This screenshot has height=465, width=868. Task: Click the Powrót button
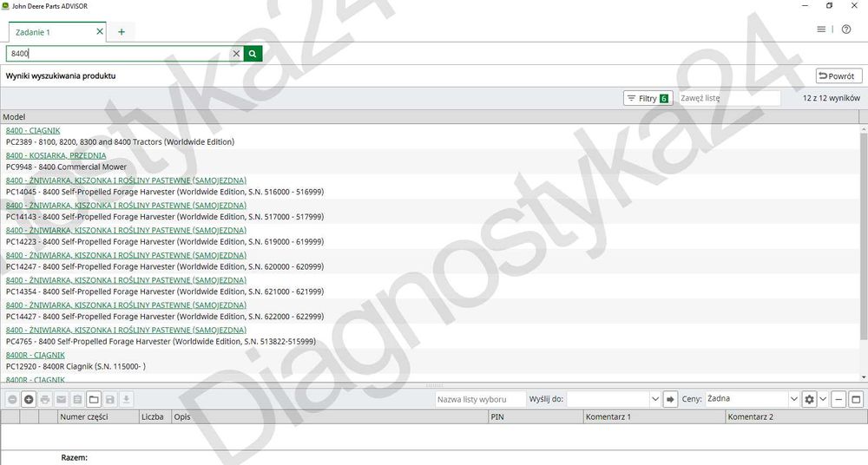pos(838,75)
